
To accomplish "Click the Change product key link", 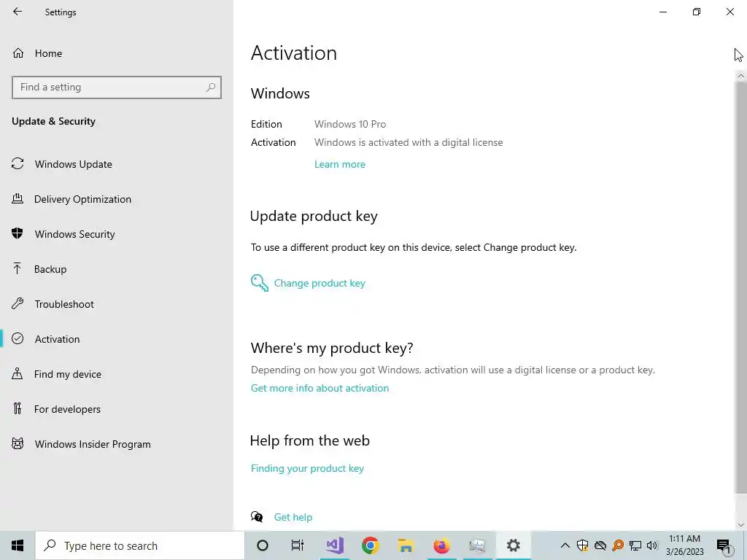I will 320,284.
